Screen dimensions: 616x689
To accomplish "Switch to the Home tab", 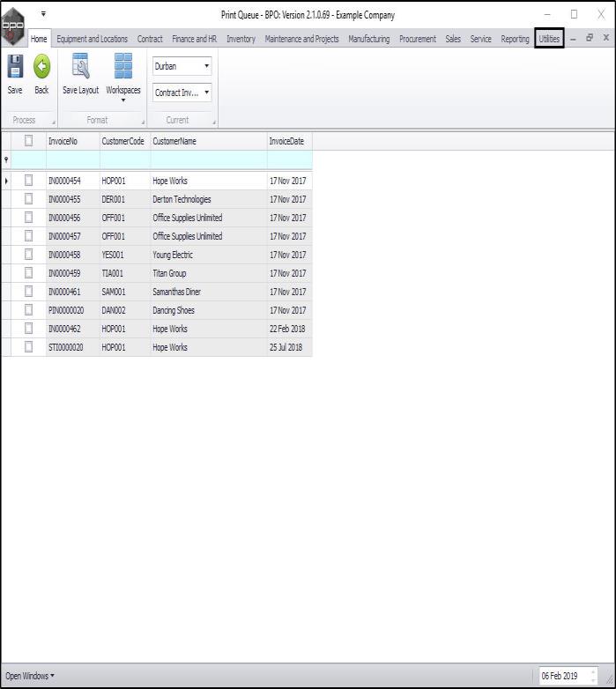I will (39, 39).
